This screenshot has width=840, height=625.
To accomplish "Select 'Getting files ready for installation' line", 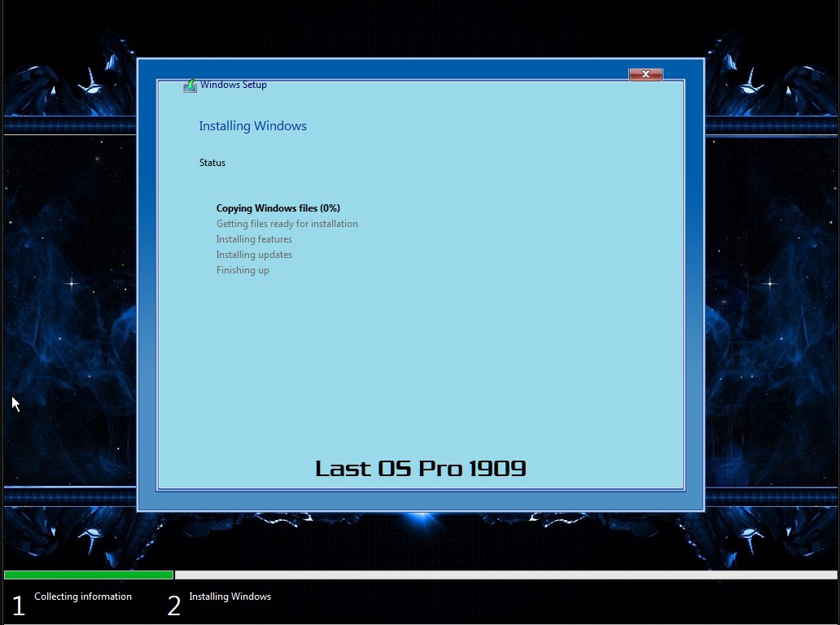I will pyautogui.click(x=287, y=224).
